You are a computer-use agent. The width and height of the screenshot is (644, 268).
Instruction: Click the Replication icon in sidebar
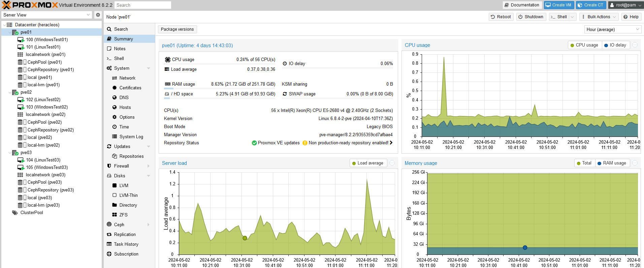(x=109, y=234)
